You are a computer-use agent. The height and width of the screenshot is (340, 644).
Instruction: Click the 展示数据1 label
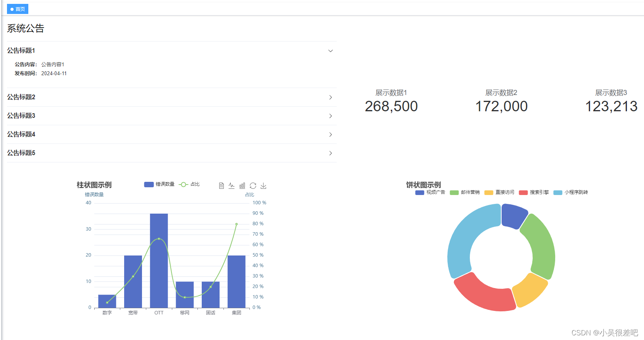(x=391, y=93)
